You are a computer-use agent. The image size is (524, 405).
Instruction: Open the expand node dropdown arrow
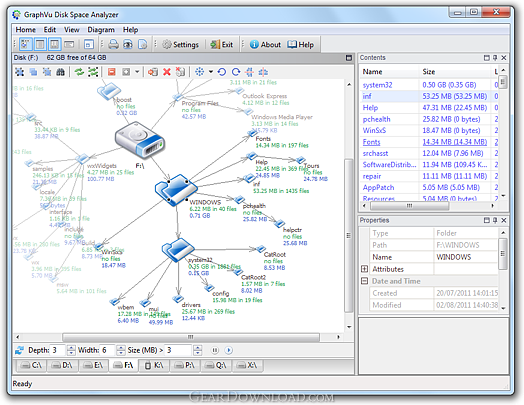137,72
